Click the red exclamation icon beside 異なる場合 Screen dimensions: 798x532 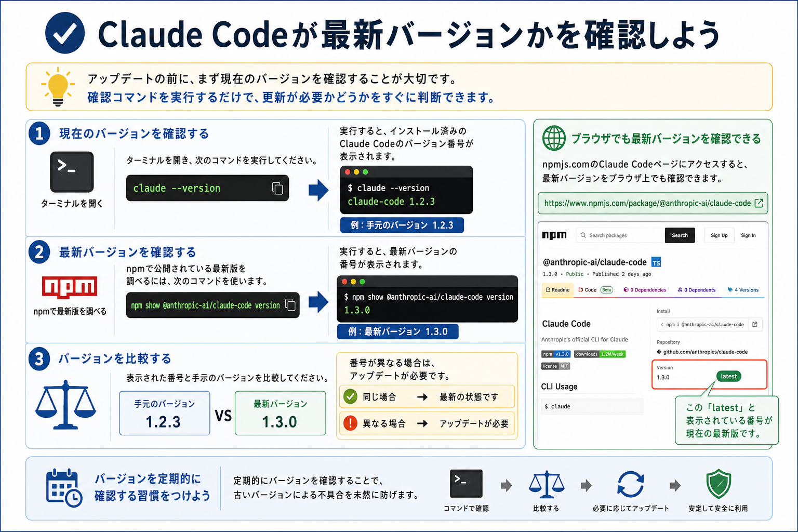tap(351, 423)
